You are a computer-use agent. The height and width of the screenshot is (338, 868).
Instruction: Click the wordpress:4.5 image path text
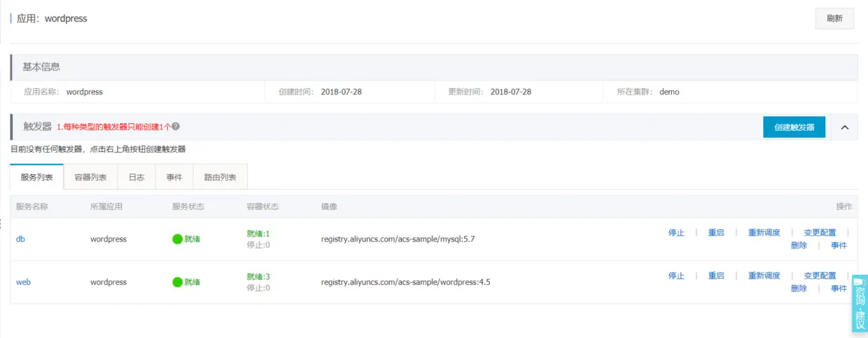[x=405, y=283]
